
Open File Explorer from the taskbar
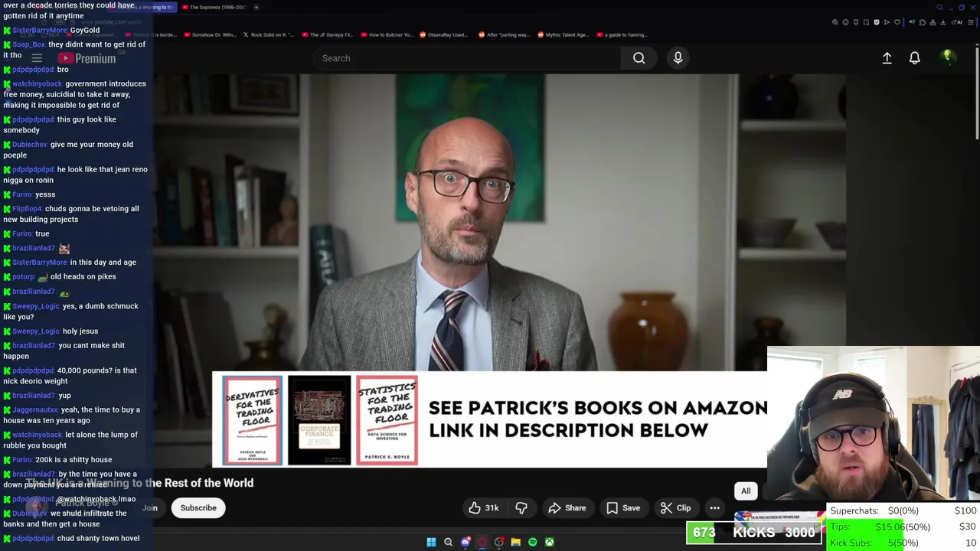click(x=515, y=542)
